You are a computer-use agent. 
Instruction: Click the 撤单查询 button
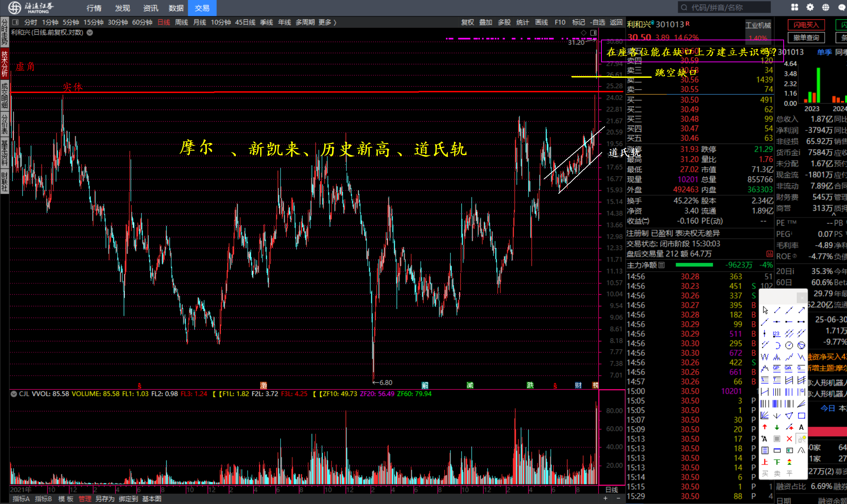click(x=806, y=37)
